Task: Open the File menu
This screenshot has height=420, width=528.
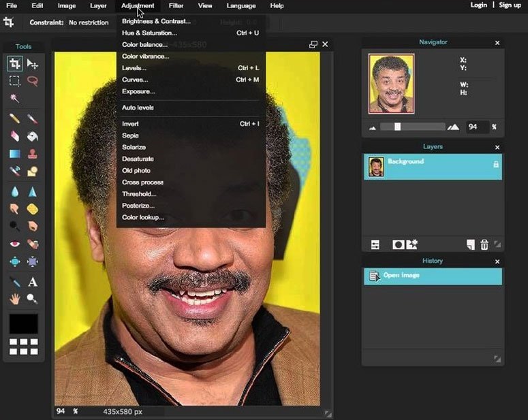Action: [x=12, y=5]
